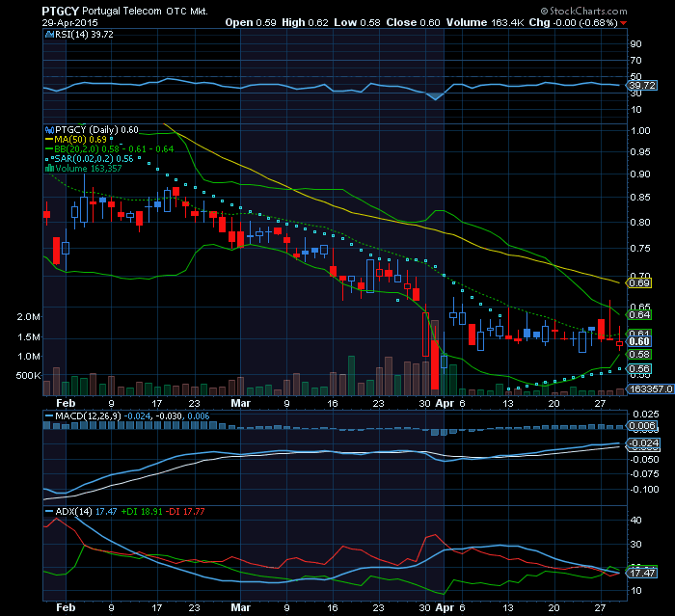Click the 40 label on the ADX scale

pos(635,520)
